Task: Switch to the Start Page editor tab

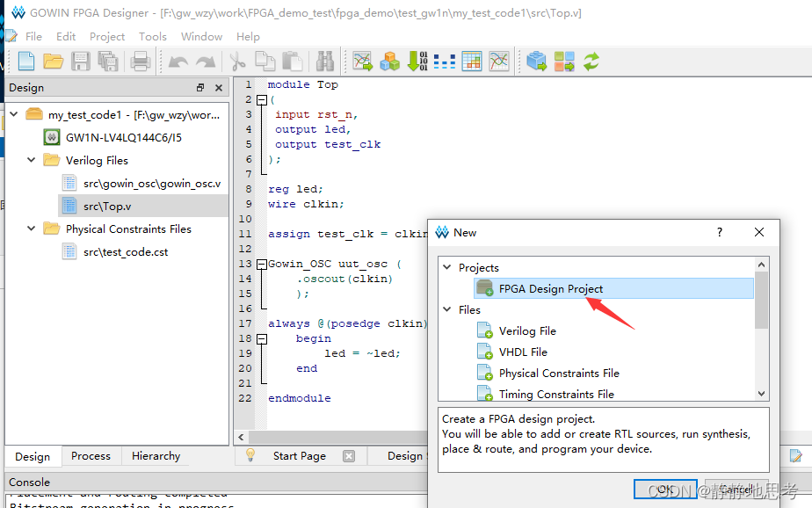Action: click(300, 455)
